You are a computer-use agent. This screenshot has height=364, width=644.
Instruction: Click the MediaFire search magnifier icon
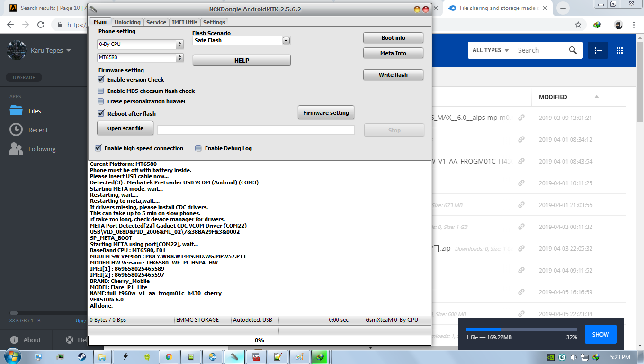(x=572, y=50)
